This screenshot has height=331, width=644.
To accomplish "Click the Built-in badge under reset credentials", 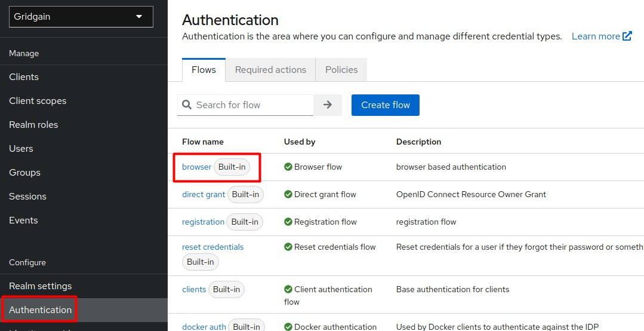I will (x=201, y=262).
